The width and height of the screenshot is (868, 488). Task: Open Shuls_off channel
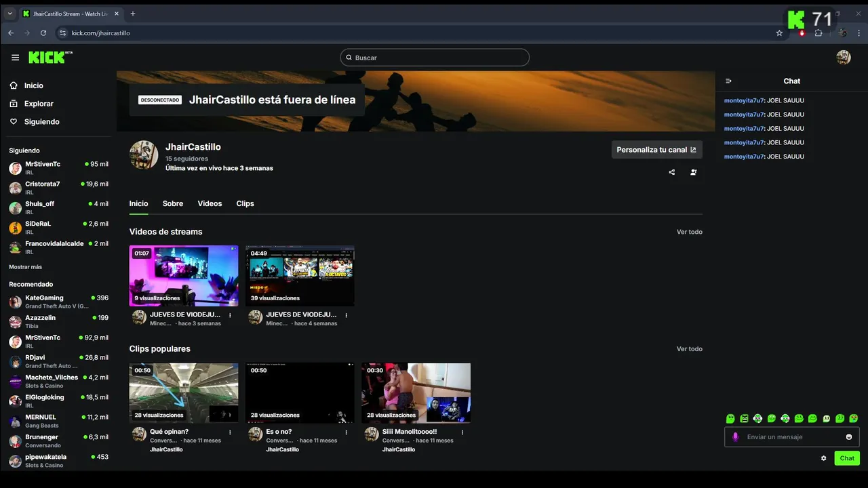coord(58,207)
